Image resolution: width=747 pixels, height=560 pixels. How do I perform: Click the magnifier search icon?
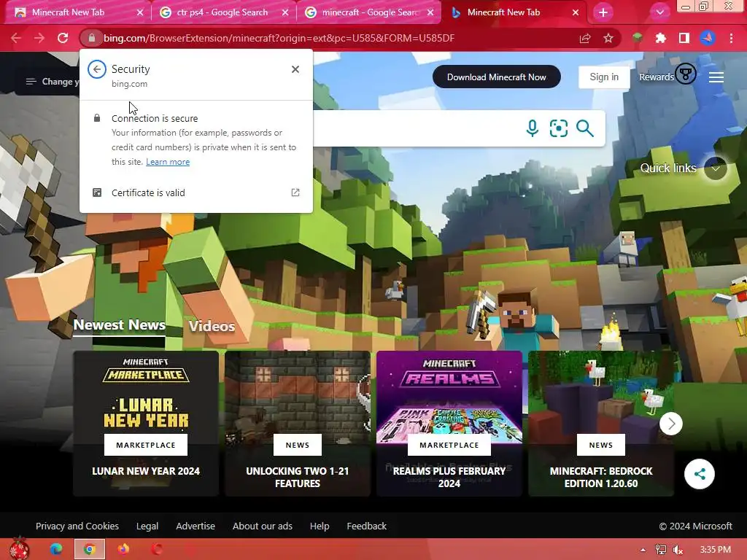click(x=585, y=128)
